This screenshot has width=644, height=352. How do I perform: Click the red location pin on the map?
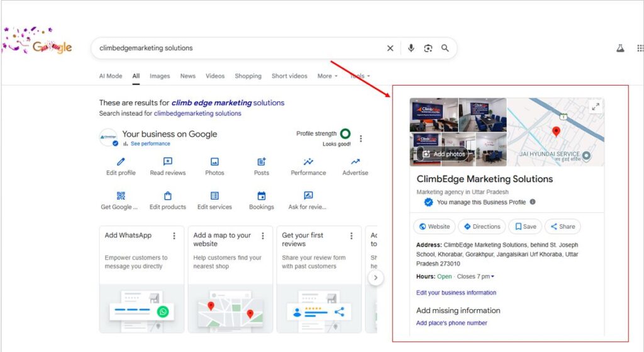[x=556, y=131]
